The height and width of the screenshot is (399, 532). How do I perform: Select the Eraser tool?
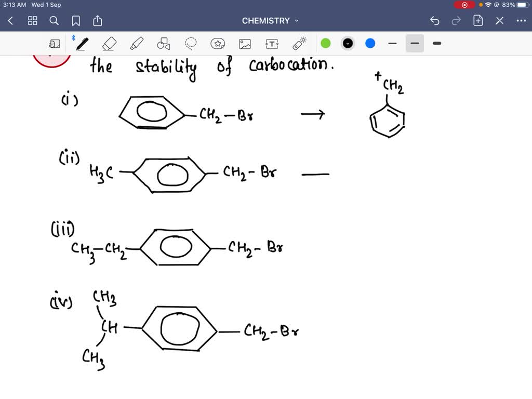[x=109, y=44]
